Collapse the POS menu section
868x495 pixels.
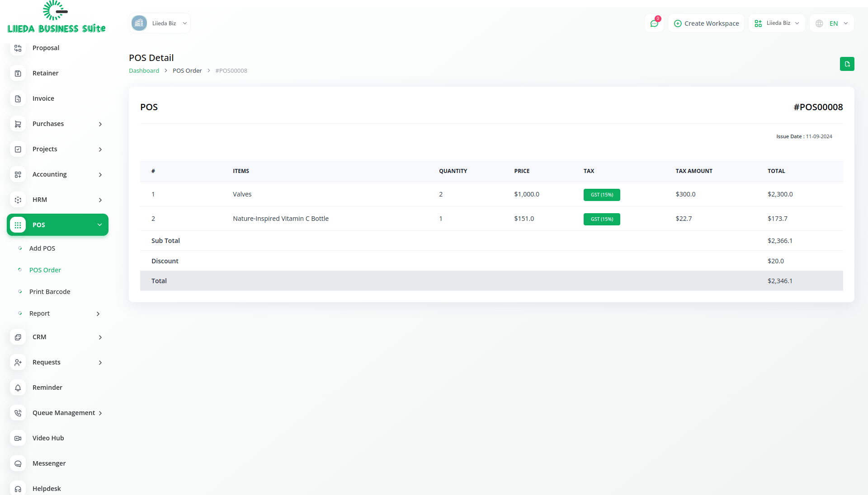(99, 225)
